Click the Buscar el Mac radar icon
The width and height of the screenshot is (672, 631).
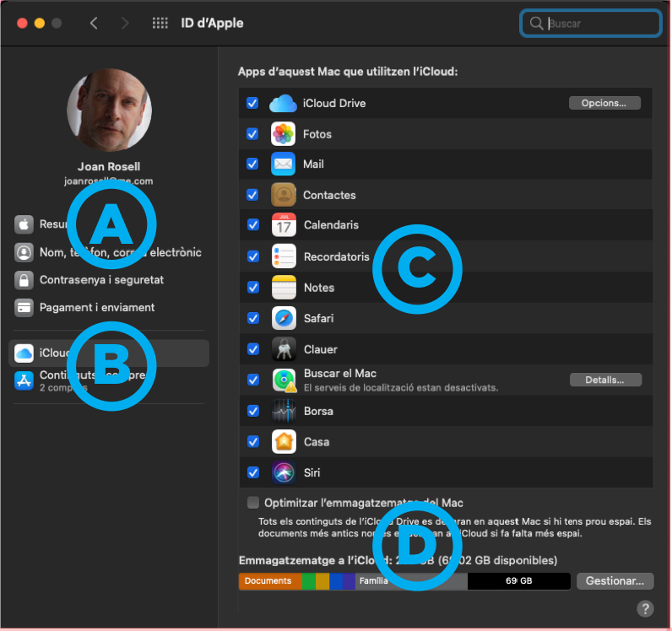tap(284, 380)
